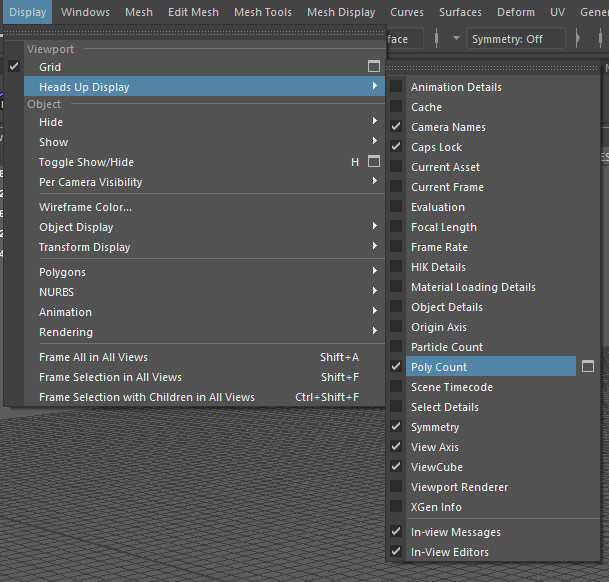The image size is (609, 582).
Task: Open the Poly Count option box
Action: [x=588, y=367]
